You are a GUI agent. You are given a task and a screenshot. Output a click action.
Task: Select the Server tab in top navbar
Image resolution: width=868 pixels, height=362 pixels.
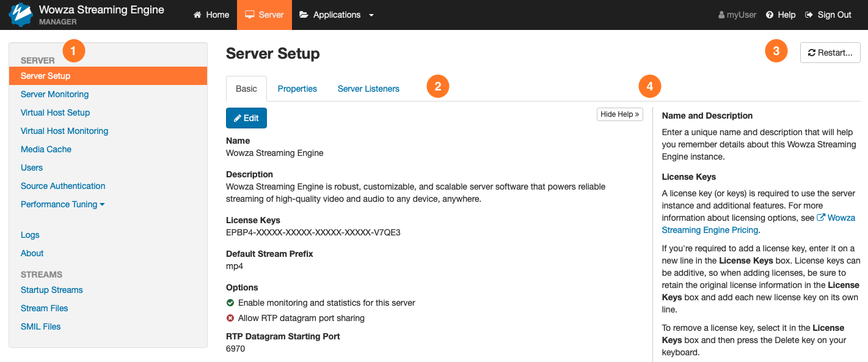click(x=264, y=15)
